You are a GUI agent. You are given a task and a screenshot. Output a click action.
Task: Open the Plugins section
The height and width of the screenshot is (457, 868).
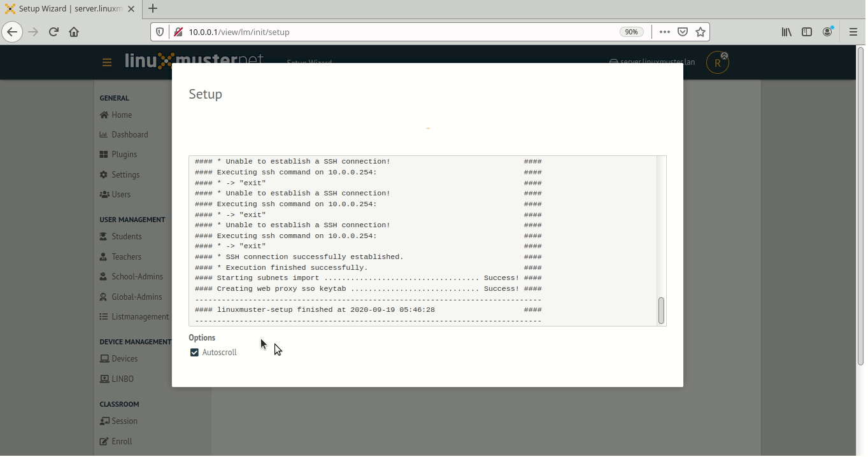click(x=124, y=154)
